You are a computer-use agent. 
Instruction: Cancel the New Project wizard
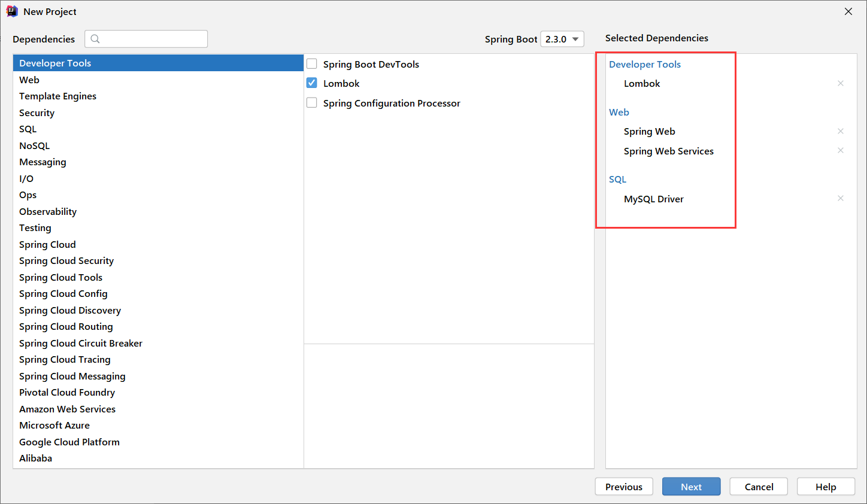[x=759, y=487]
